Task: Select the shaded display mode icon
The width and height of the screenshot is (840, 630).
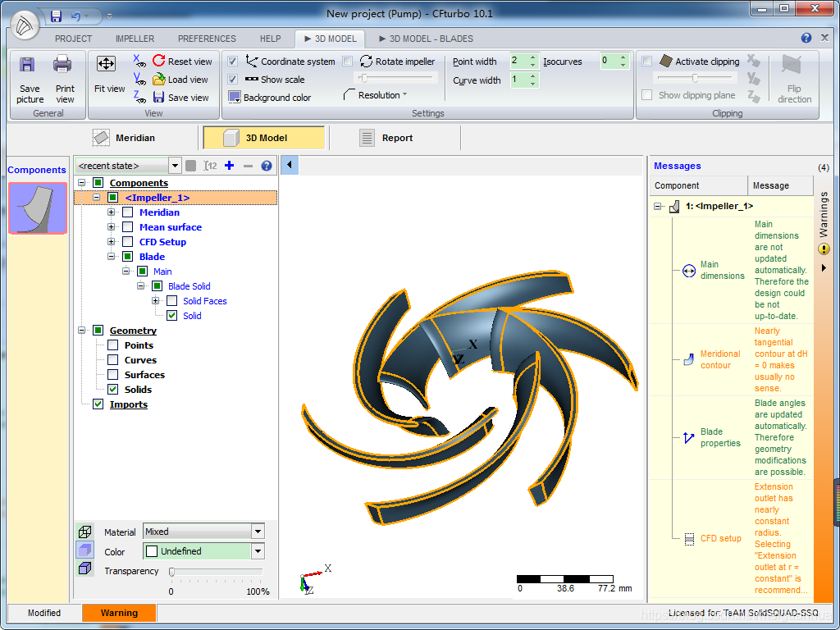Action: tap(84, 550)
